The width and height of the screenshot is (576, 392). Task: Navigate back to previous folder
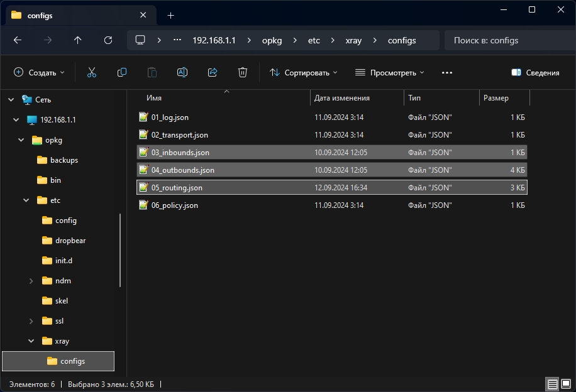tap(18, 40)
